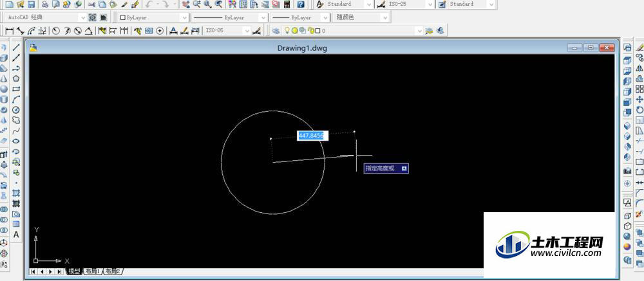The image size is (644, 281).
Task: Toggle workspace settings gear button
Action: pyautogui.click(x=92, y=17)
